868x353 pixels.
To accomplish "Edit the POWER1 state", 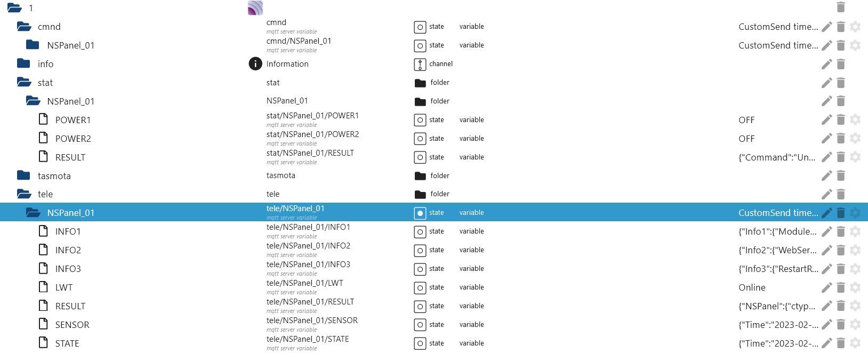I will (x=826, y=120).
